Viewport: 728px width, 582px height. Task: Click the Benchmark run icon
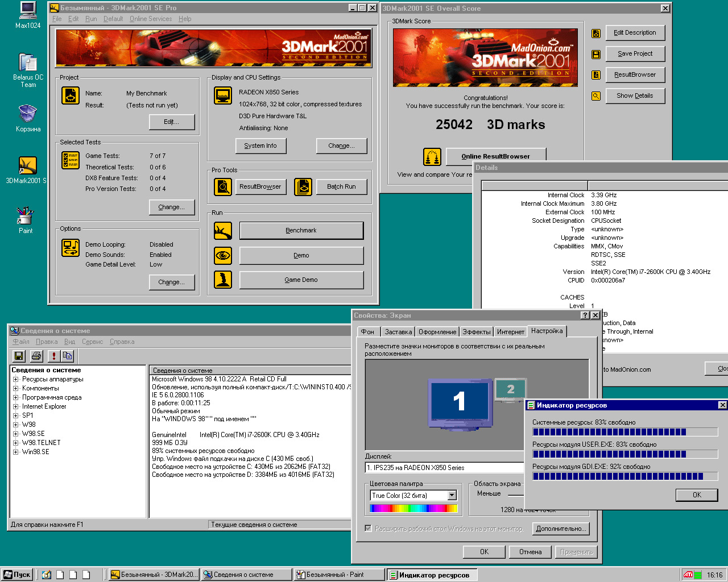click(x=223, y=231)
